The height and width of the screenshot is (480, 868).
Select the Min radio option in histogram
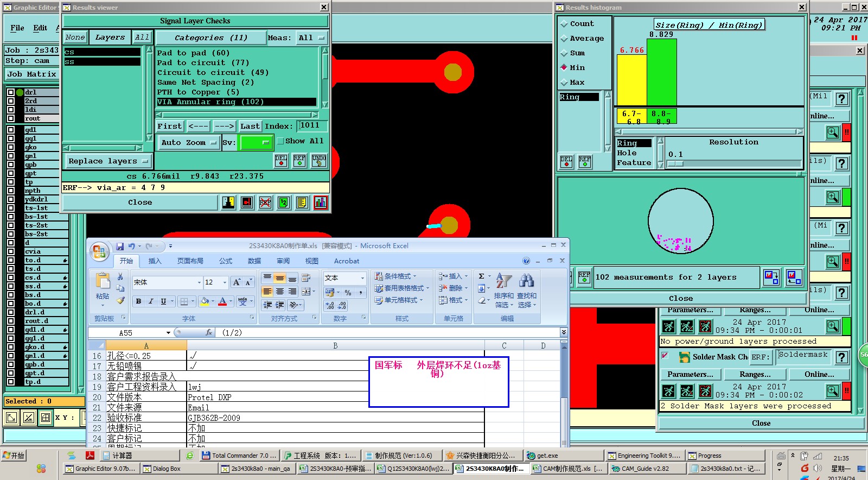click(x=564, y=68)
